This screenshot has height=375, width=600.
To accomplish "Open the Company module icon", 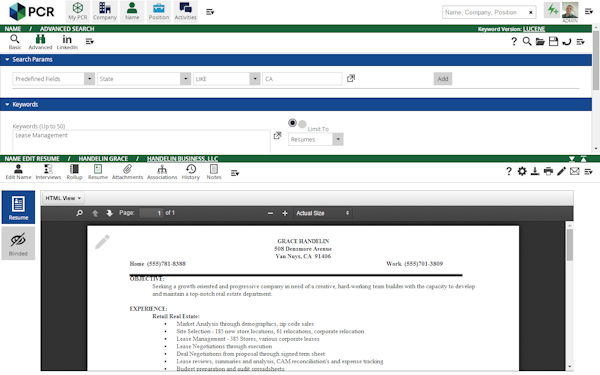I will pos(105,11).
